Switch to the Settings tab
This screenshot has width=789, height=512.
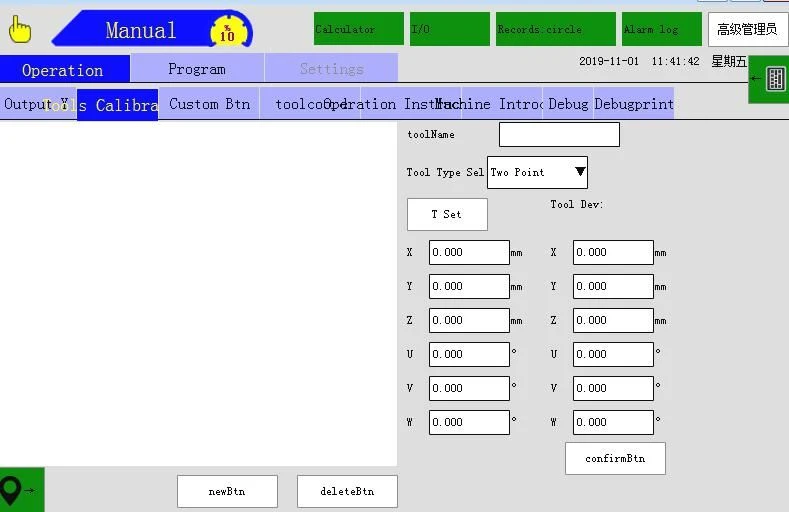click(x=332, y=68)
